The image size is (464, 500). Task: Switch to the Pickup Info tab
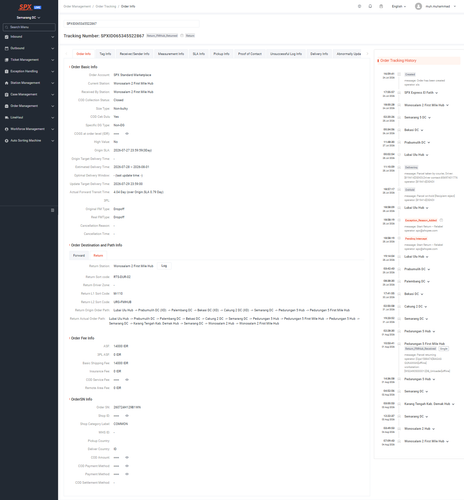click(221, 54)
